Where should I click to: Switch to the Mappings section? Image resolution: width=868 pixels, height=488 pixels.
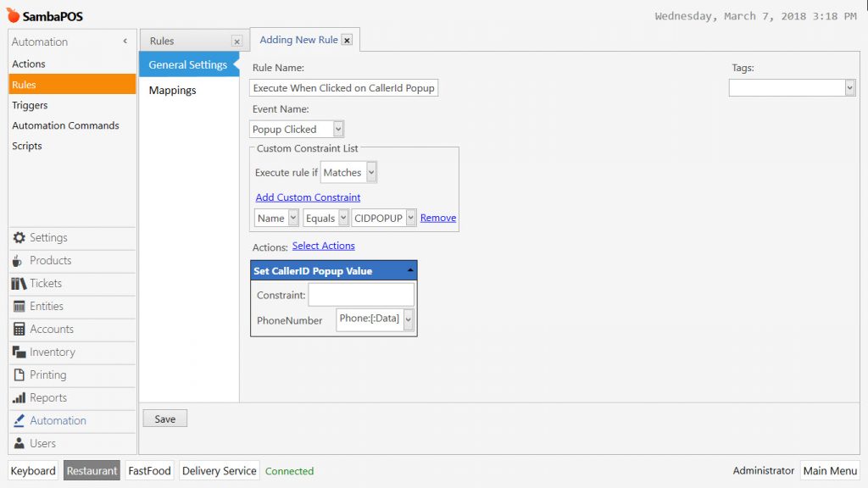(173, 90)
